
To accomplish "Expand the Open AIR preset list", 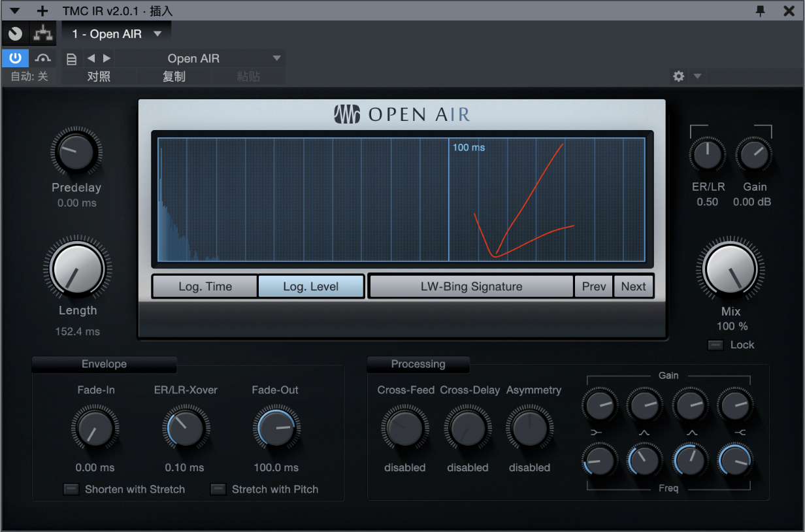I will pyautogui.click(x=276, y=58).
